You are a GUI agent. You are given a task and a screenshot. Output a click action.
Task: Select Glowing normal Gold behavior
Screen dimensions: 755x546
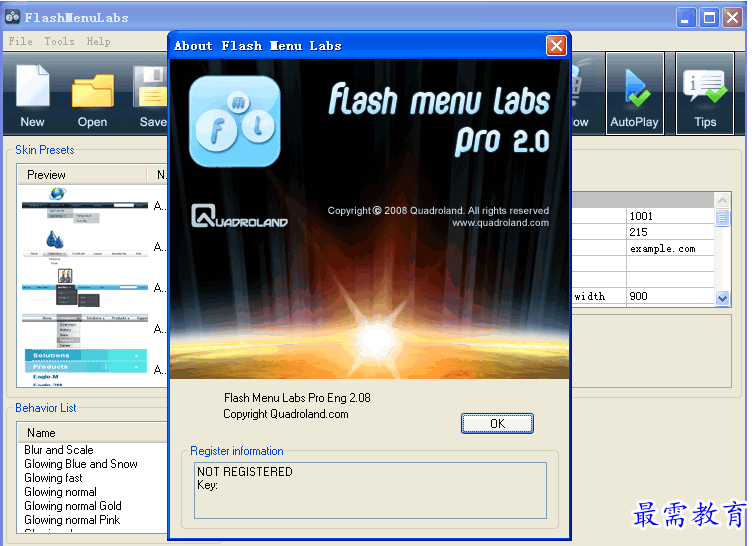[73, 506]
